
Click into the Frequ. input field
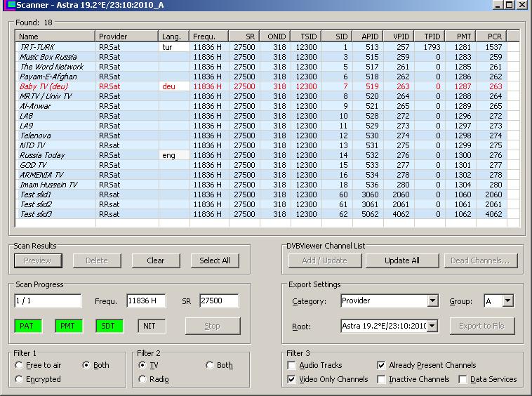(x=146, y=301)
